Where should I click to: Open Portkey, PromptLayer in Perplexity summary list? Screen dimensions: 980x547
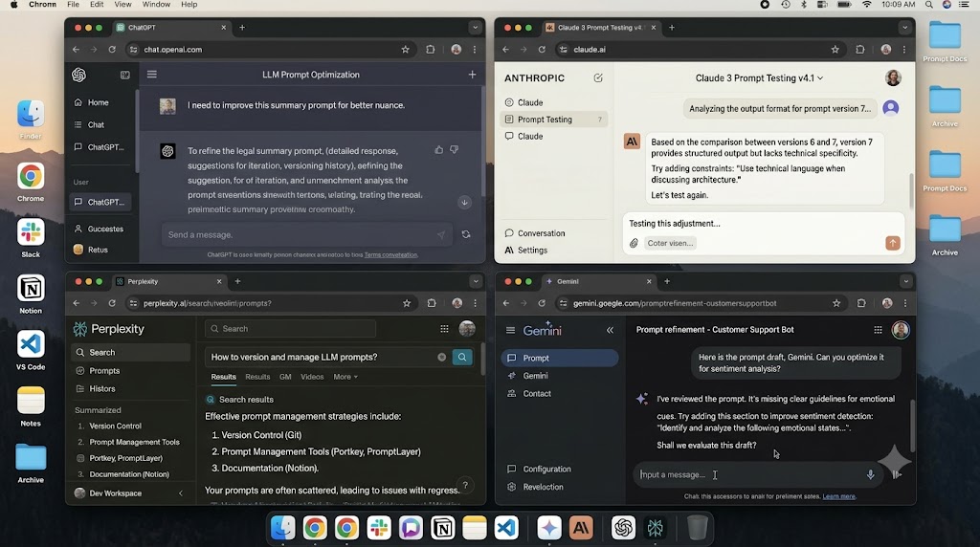125,458
